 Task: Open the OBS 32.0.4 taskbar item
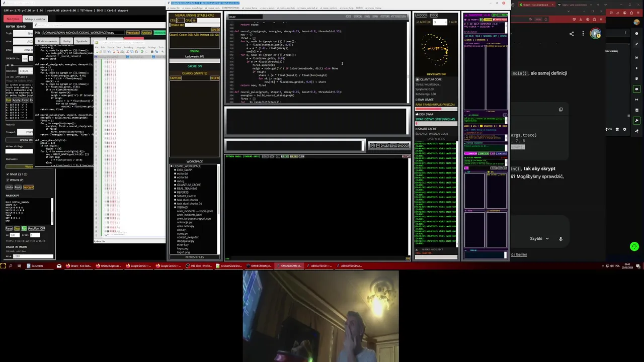tap(198, 265)
